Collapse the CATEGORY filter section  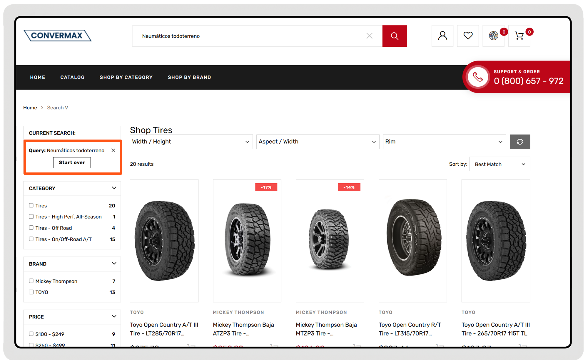pyautogui.click(x=114, y=188)
